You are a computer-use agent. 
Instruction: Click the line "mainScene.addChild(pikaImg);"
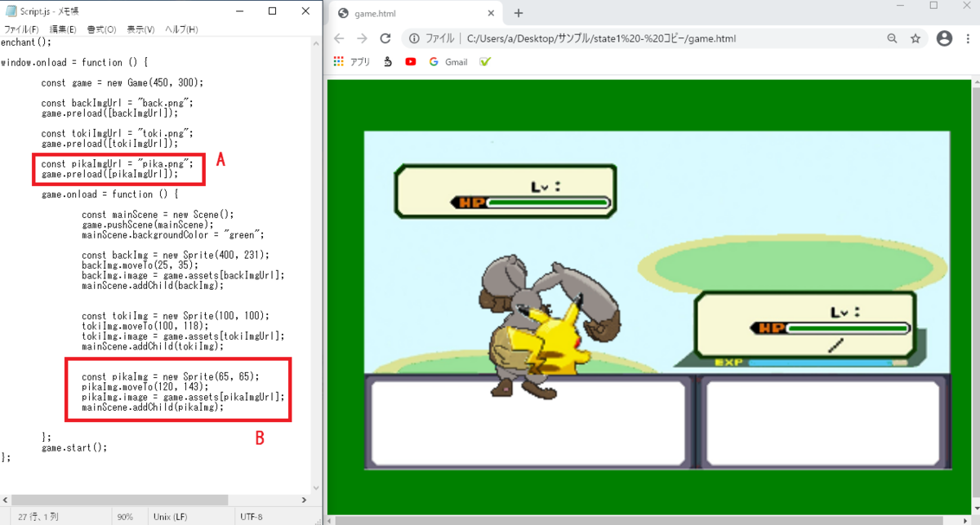[153, 407]
